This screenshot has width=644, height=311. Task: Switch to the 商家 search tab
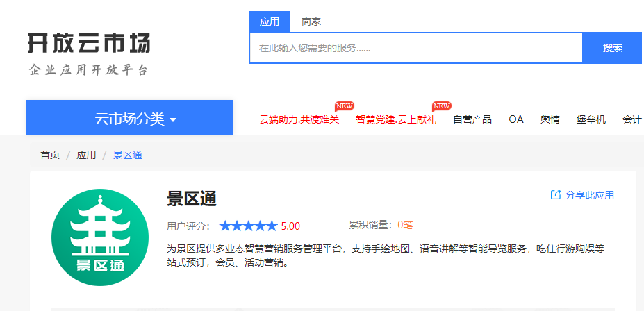[311, 22]
